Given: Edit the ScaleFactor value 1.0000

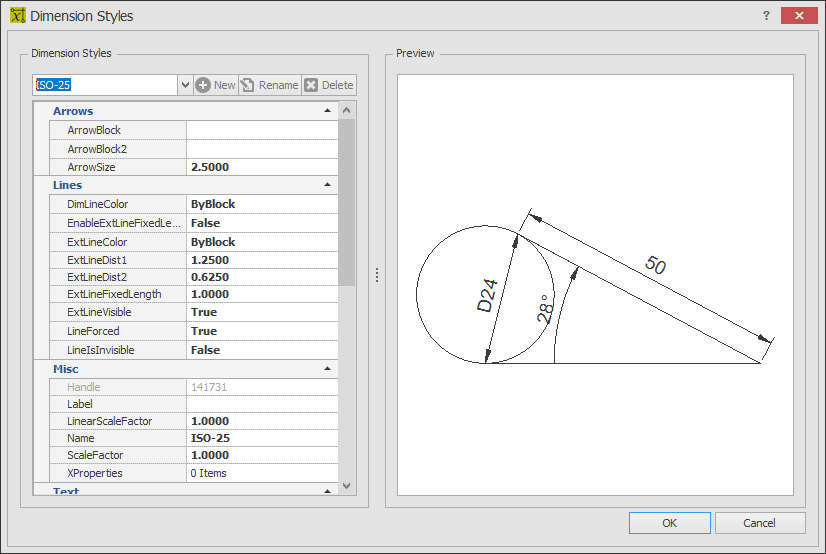Looking at the screenshot, I should [262, 455].
